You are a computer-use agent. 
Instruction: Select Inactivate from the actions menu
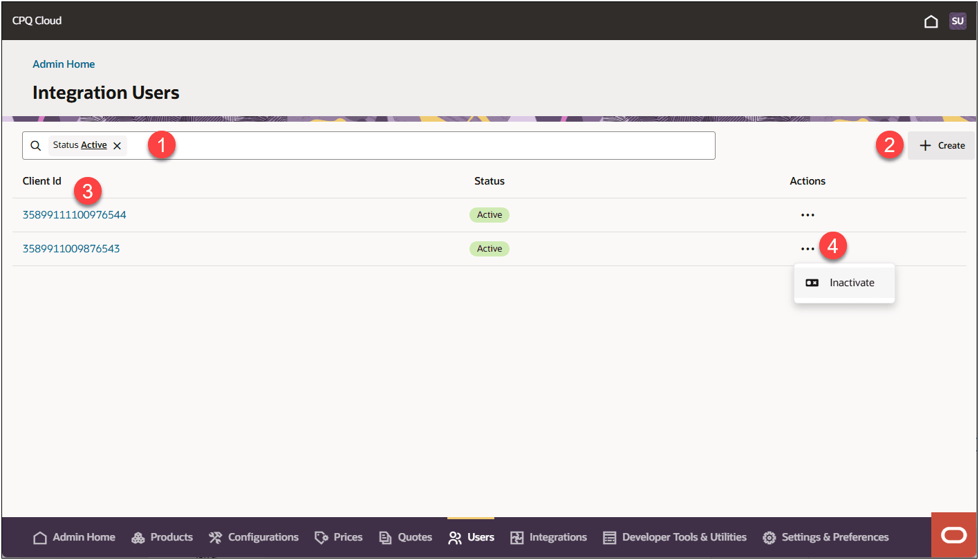point(852,282)
